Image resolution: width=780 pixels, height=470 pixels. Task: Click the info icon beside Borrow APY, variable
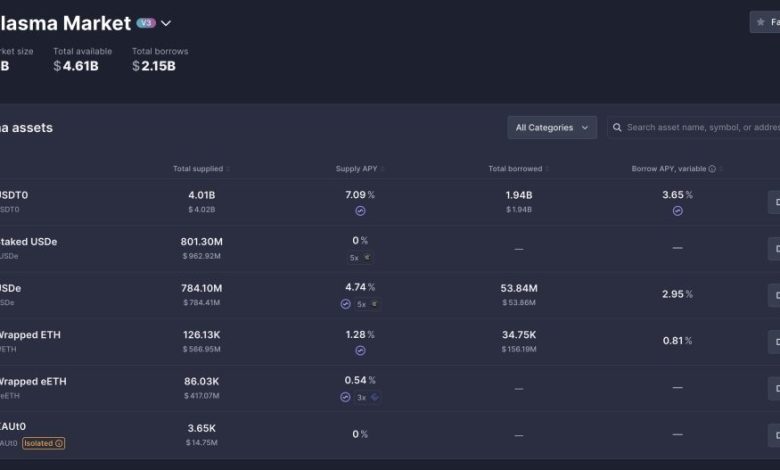point(712,169)
